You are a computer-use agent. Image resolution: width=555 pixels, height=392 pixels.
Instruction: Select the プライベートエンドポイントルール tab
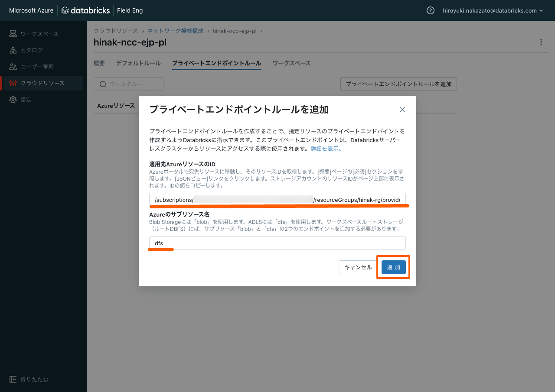(x=216, y=63)
